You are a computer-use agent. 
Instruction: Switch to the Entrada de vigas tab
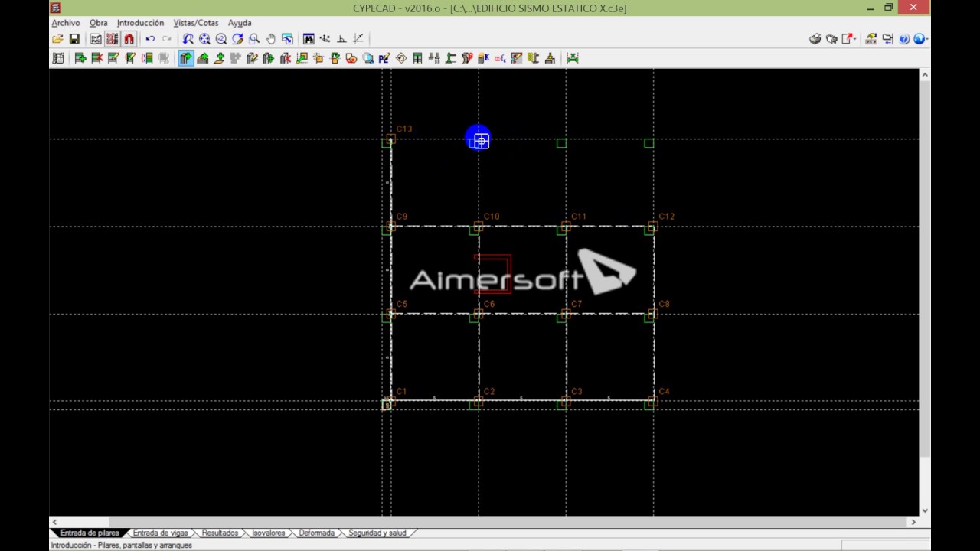[x=160, y=533]
